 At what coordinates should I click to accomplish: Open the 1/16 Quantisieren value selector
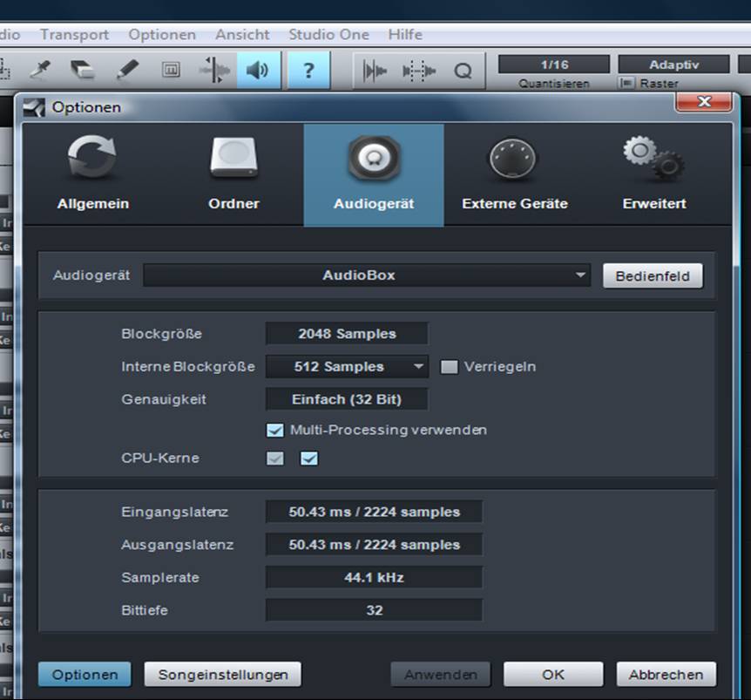tap(554, 65)
